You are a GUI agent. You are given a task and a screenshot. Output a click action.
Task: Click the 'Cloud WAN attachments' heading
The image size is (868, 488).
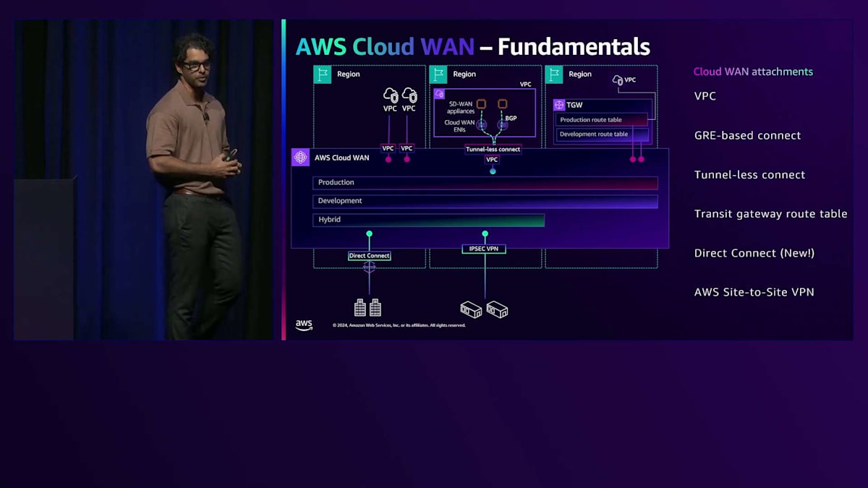pyautogui.click(x=753, y=72)
